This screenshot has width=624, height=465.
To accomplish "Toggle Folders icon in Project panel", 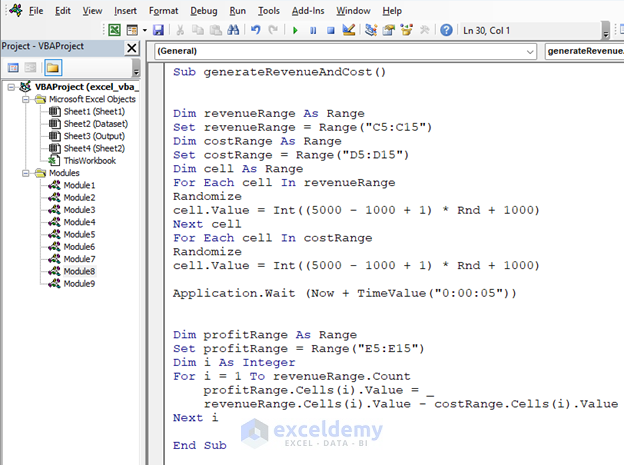I will click(53, 68).
